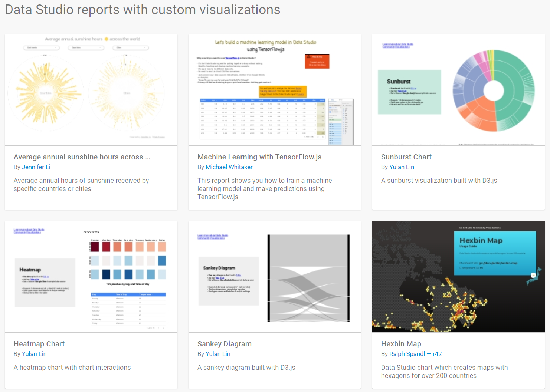The height and width of the screenshot is (392, 550).
Task: Click 'A sankey diagram built with D3.js' text
Action: click(x=246, y=368)
